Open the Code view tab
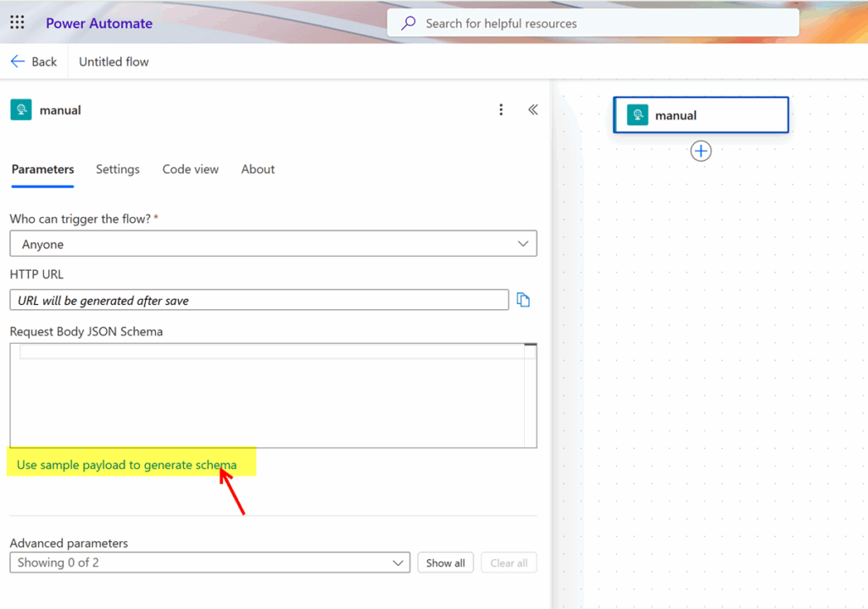 [x=190, y=169]
